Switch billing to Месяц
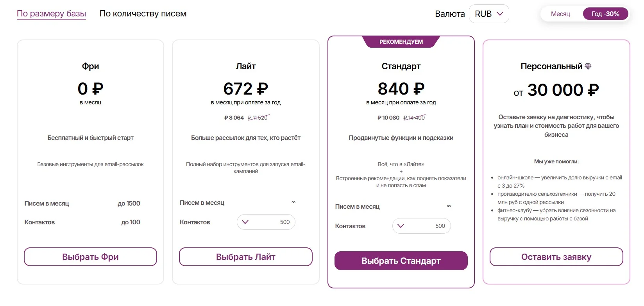This screenshot has height=306, width=644. (x=560, y=14)
